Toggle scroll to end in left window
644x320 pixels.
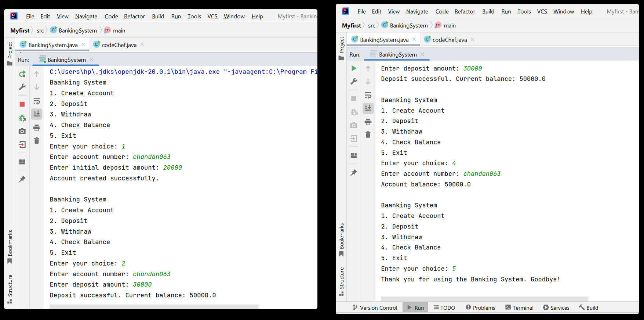[37, 114]
